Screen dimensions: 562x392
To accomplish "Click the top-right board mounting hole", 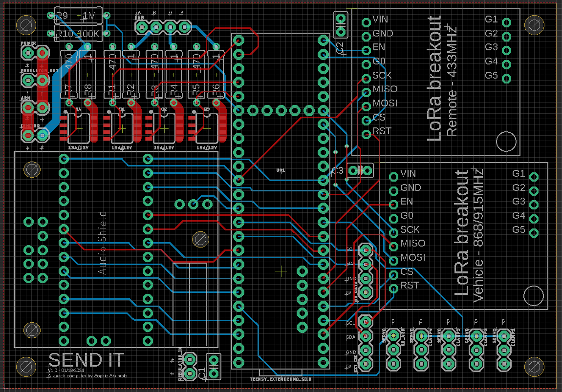I will point(535,25).
